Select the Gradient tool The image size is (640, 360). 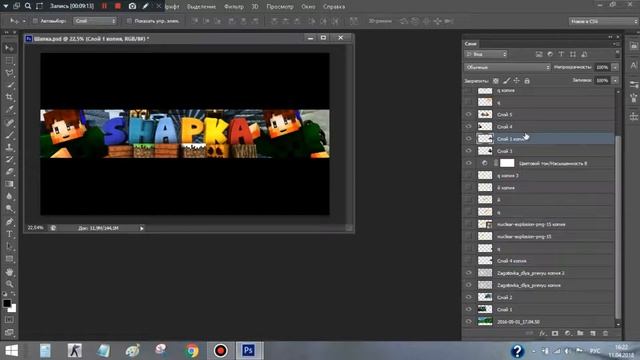(x=9, y=184)
